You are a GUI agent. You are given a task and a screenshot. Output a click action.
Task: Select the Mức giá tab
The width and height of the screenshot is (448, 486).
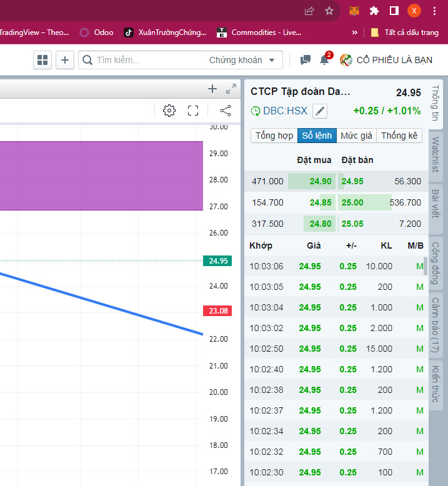[357, 136]
